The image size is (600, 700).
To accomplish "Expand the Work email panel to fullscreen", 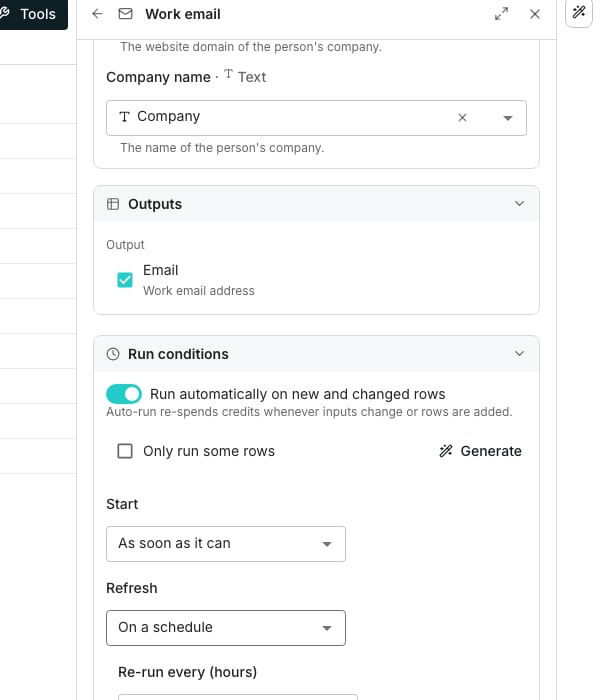I will point(501,14).
